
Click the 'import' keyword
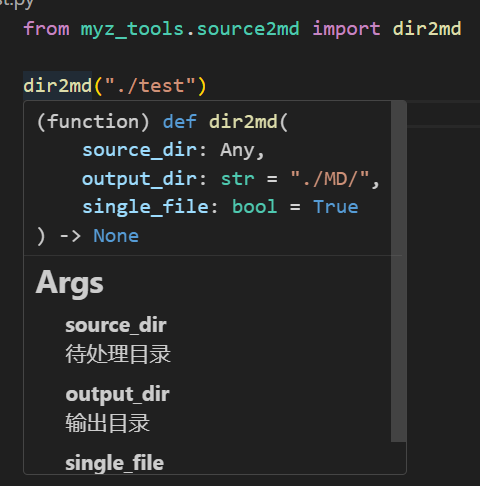346,29
